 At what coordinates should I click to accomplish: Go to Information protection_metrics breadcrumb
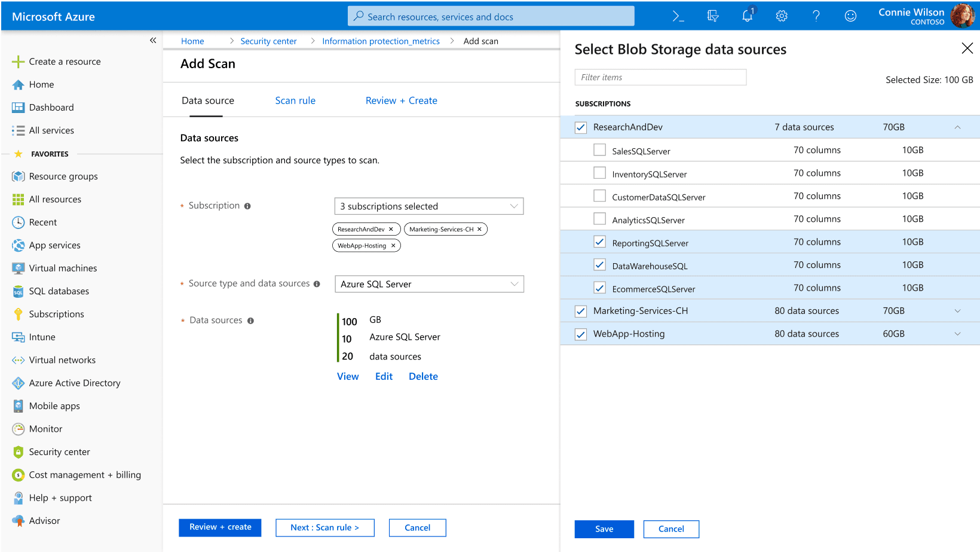pos(381,41)
